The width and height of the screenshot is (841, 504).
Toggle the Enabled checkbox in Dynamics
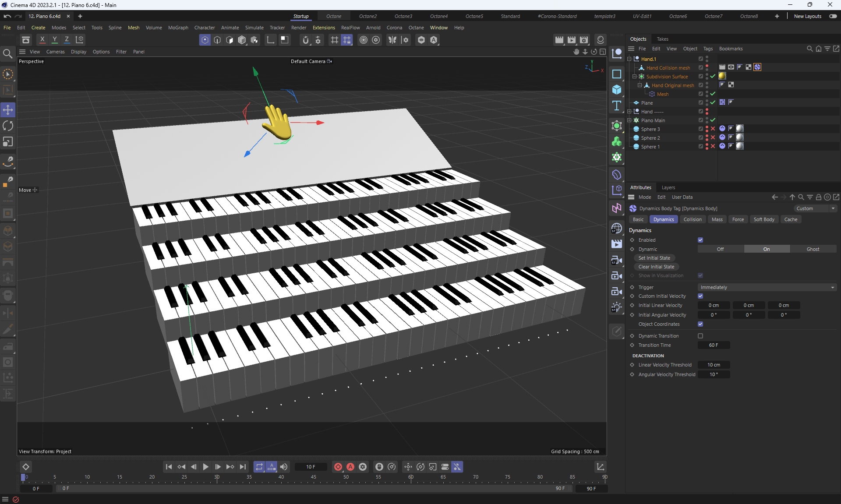tap(700, 240)
